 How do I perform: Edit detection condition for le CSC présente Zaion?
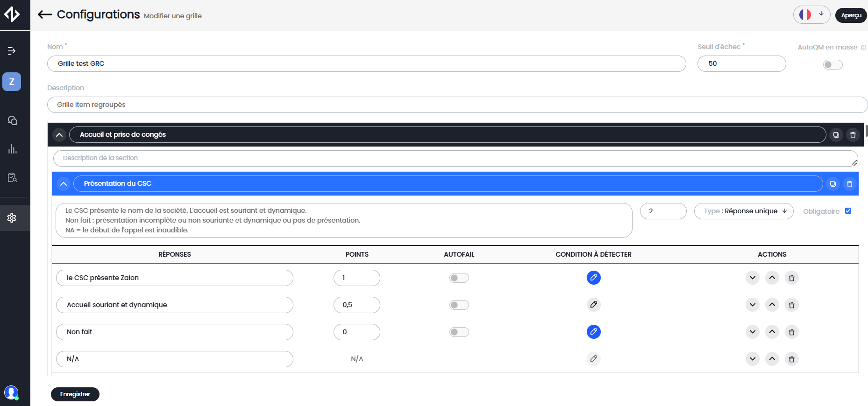(593, 278)
